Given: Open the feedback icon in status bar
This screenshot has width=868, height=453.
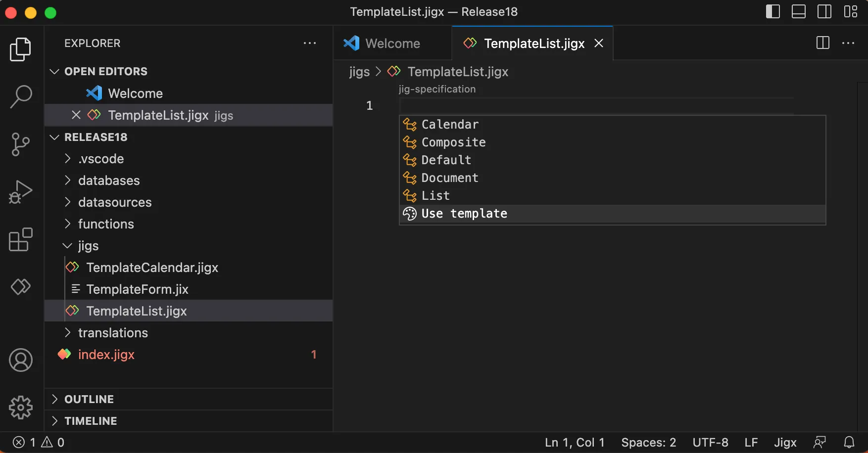Looking at the screenshot, I should 820,442.
